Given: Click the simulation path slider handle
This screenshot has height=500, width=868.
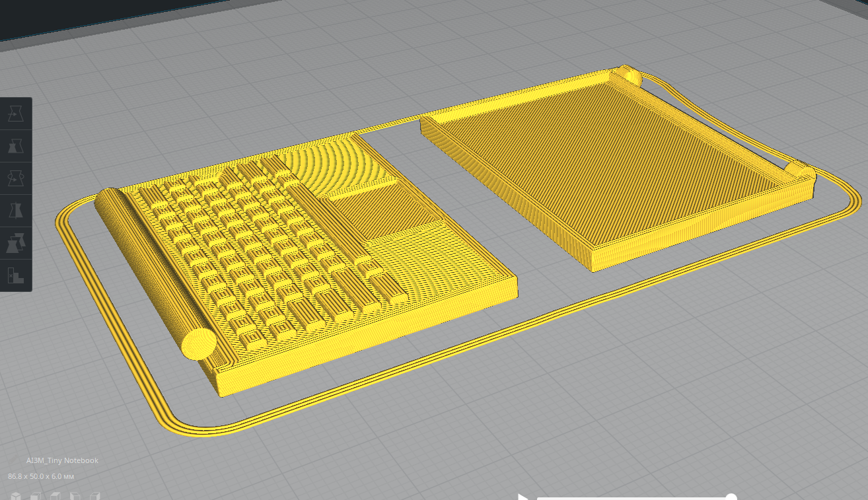Looking at the screenshot, I should point(731,497).
